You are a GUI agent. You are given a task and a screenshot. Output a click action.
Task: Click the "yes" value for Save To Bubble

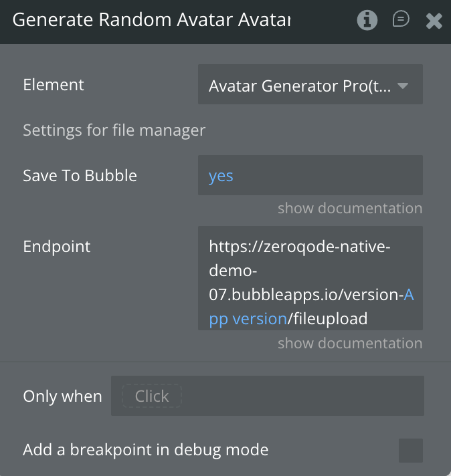221,176
